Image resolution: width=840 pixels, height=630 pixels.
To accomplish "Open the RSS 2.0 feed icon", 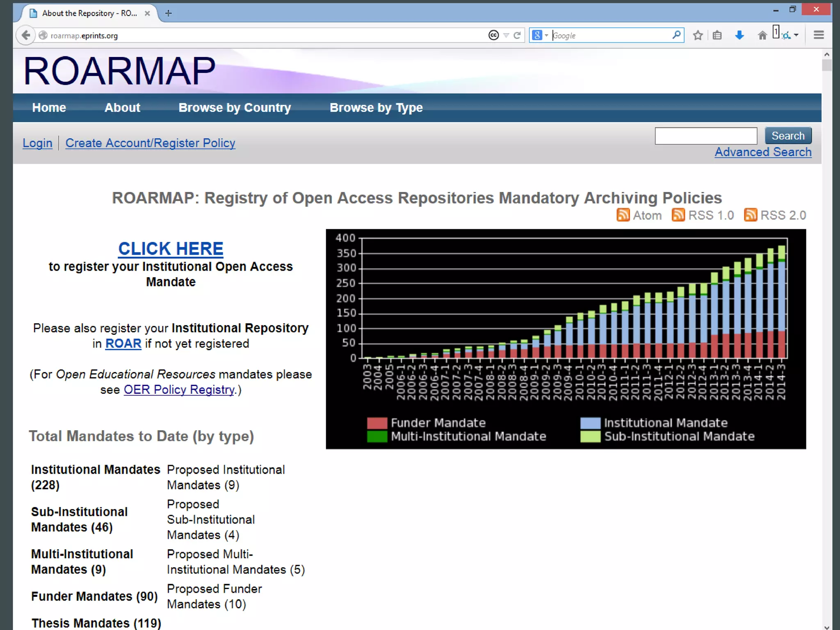I will (750, 215).
